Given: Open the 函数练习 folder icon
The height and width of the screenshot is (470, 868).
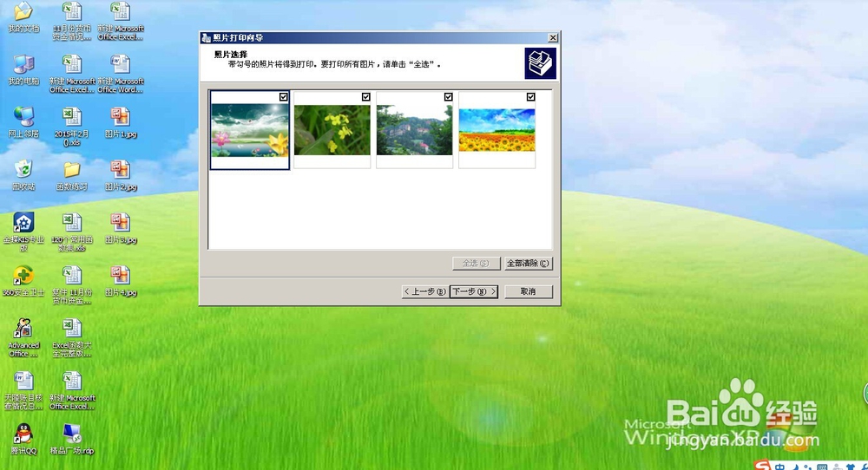Looking at the screenshot, I should 72,170.
